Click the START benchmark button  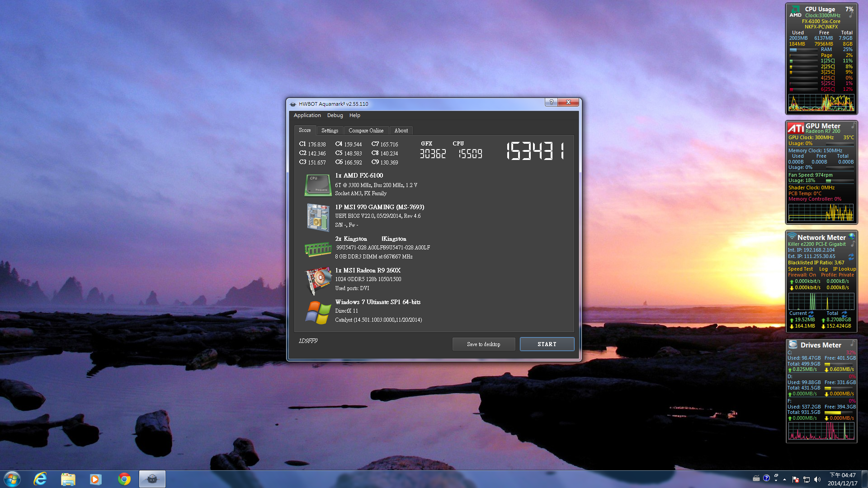(547, 344)
